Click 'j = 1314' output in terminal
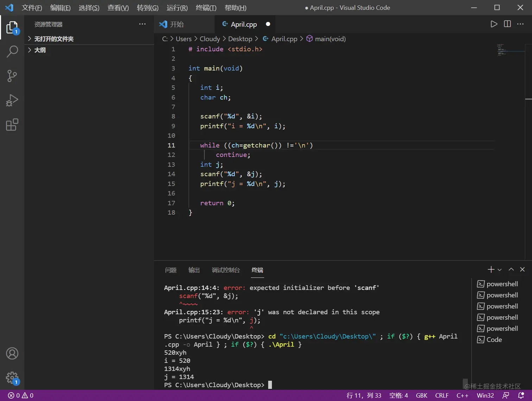The image size is (532, 401). 179,377
